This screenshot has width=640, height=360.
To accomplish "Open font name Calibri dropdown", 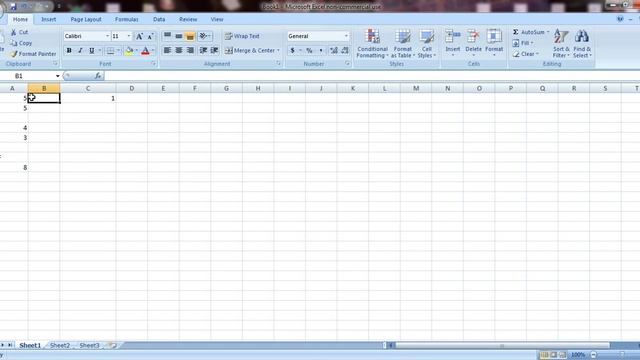I will [107, 36].
